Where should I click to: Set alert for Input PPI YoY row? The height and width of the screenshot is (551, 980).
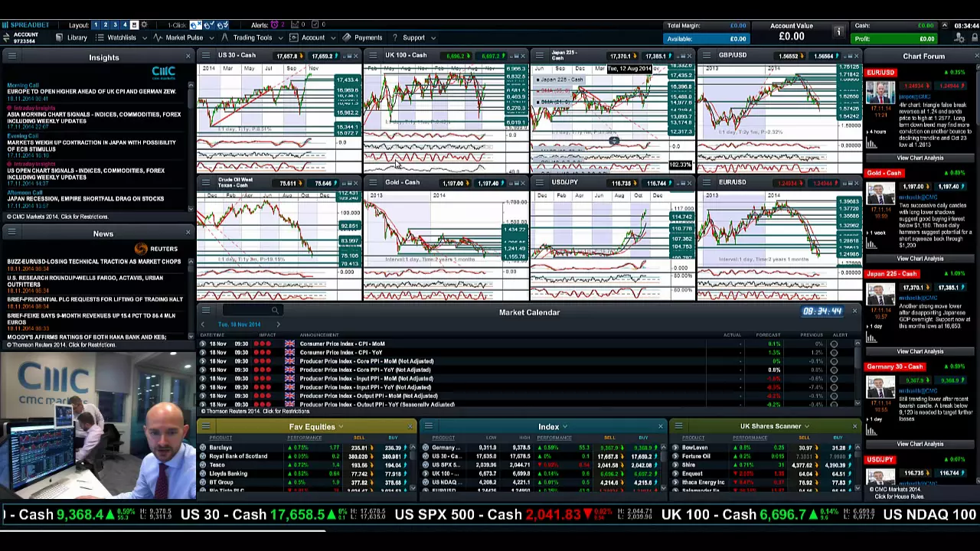(x=834, y=387)
